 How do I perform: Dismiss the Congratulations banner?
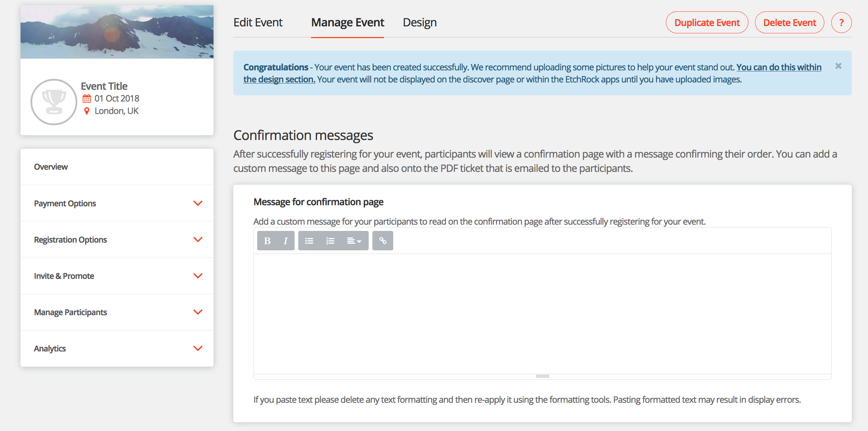click(838, 66)
